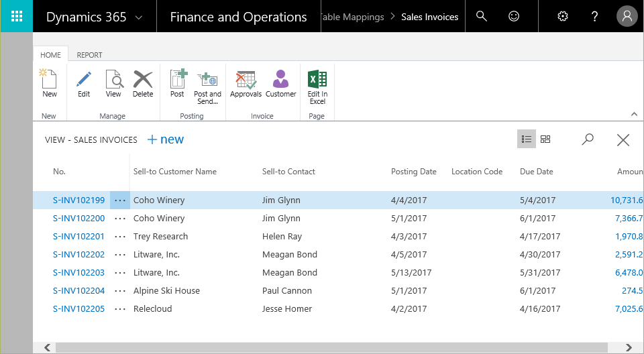The height and width of the screenshot is (354, 644).
Task: Open row menu for S-INV102201
Action: pos(120,237)
